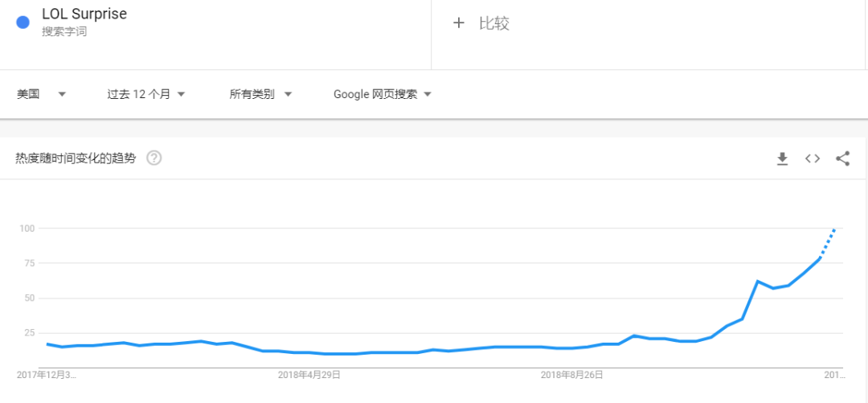Click the 搜索字词 label under LOL Surprise

64,32
